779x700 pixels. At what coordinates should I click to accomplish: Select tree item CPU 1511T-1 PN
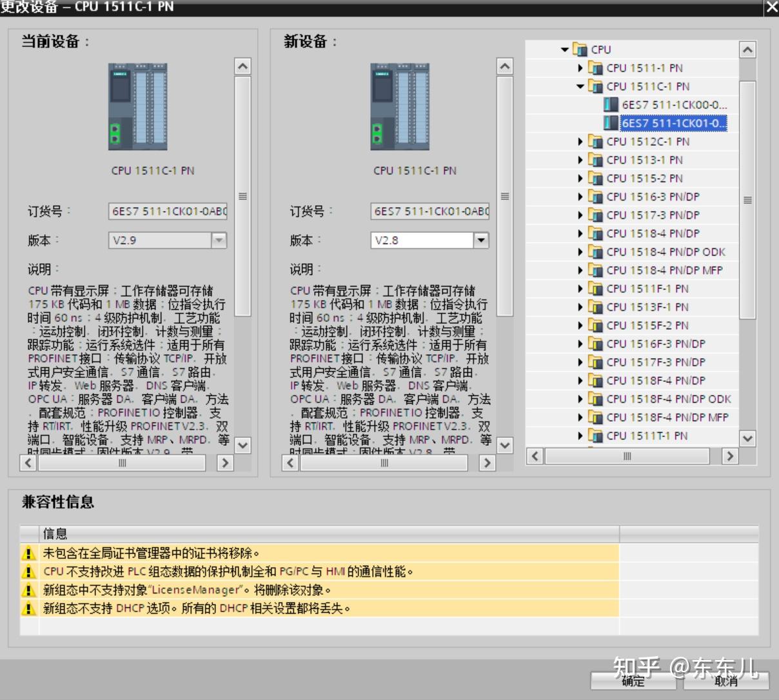point(647,435)
